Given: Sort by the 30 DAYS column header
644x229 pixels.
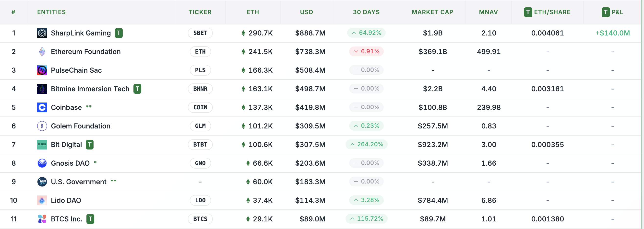Looking at the screenshot, I should (x=366, y=12).
